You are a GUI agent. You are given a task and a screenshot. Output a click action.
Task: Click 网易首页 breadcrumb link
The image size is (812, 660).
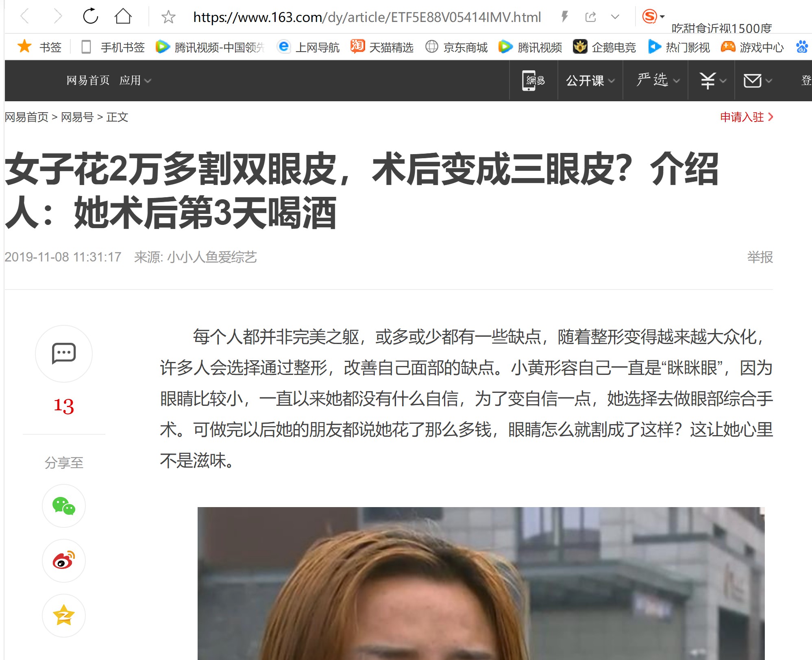(x=26, y=117)
